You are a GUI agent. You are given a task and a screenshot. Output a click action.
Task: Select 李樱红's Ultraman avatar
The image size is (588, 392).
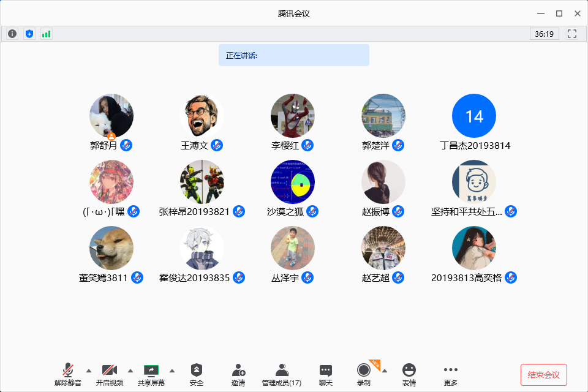pyautogui.click(x=293, y=116)
